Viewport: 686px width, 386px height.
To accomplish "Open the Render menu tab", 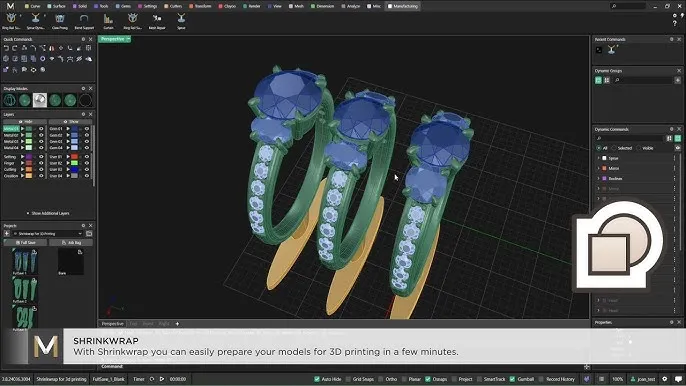I will [252, 6].
